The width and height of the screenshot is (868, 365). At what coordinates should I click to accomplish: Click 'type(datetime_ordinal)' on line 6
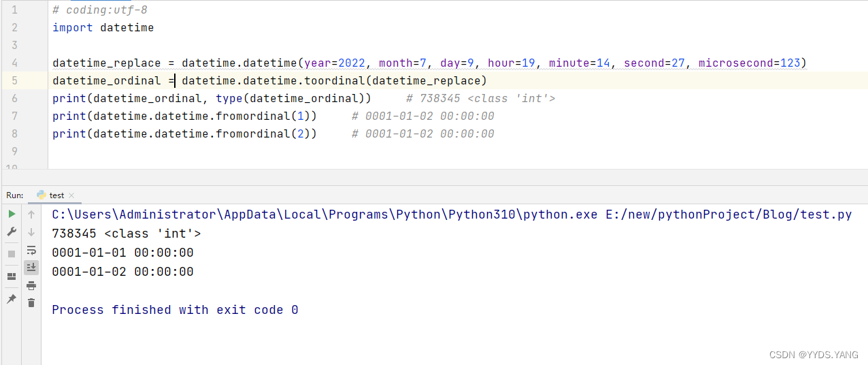[290, 99]
